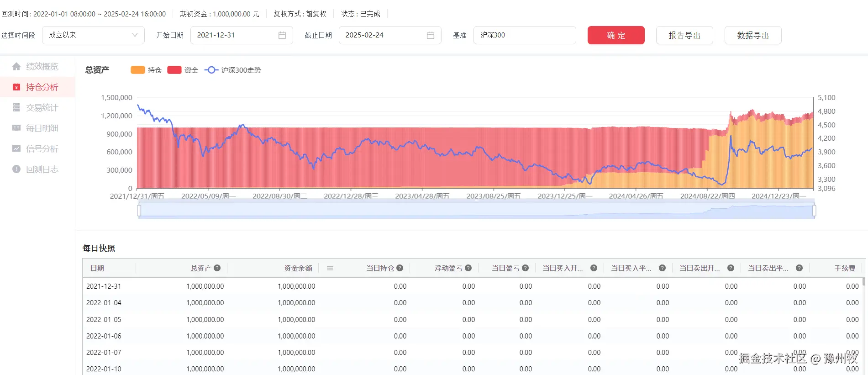Click 期初资金 1,000,000.00 元 text
This screenshot has height=375, width=868.
tap(219, 14)
